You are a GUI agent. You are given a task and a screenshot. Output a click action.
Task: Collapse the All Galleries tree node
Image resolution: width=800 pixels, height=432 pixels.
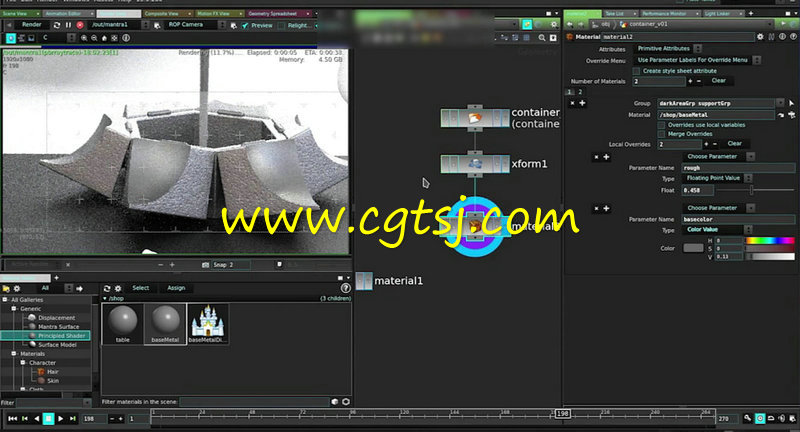point(5,300)
